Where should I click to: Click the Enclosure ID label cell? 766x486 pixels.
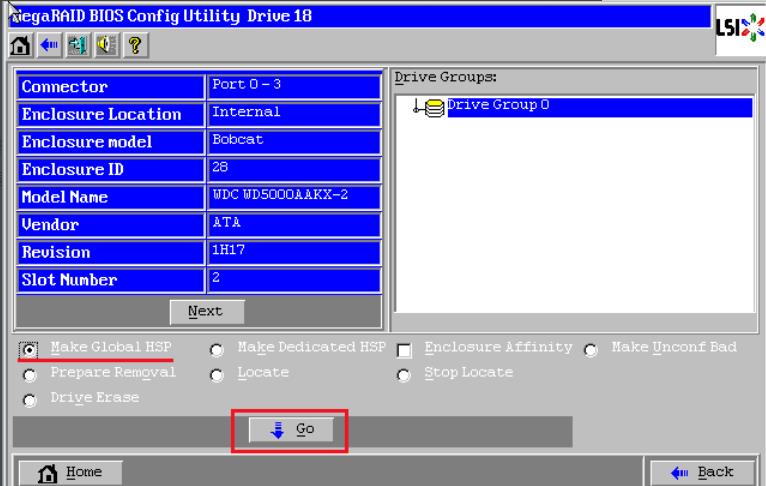(110, 170)
